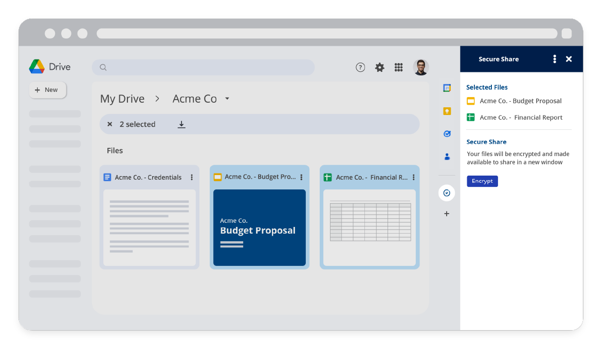Image resolution: width=606 pixels, height=364 pixels.
Task: Open the Acme Co folder dropdown arrow
Action: [227, 99]
